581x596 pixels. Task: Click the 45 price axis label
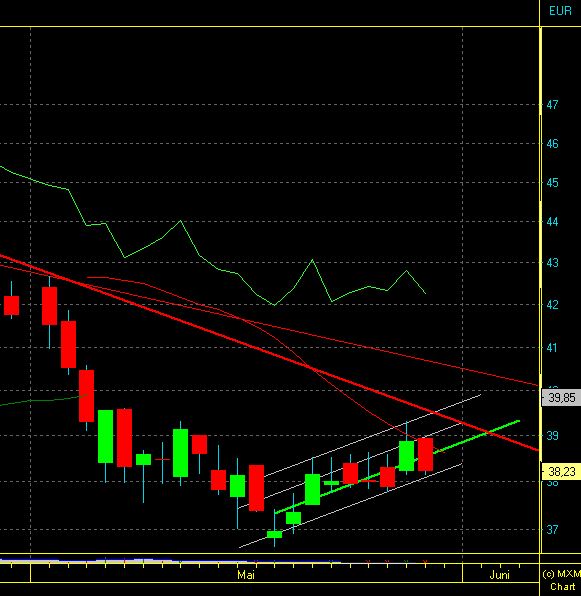[552, 183]
